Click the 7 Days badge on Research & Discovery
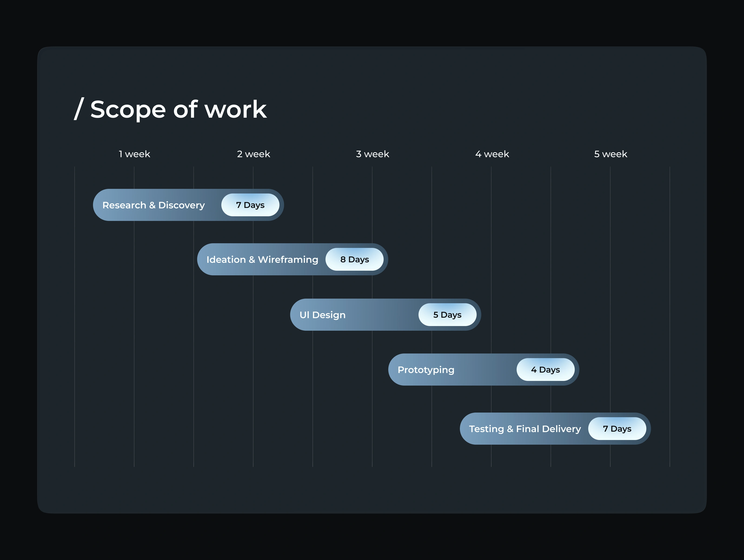744x560 pixels. tap(250, 205)
